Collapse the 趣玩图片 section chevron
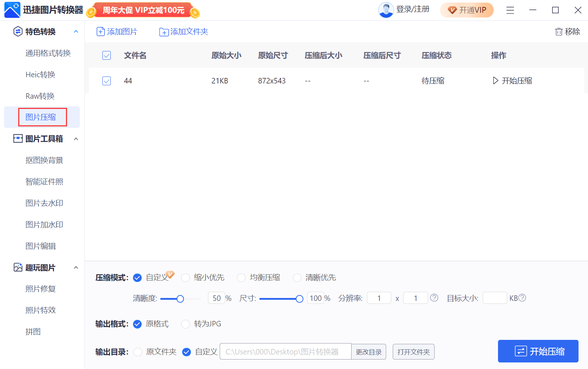 click(x=76, y=268)
